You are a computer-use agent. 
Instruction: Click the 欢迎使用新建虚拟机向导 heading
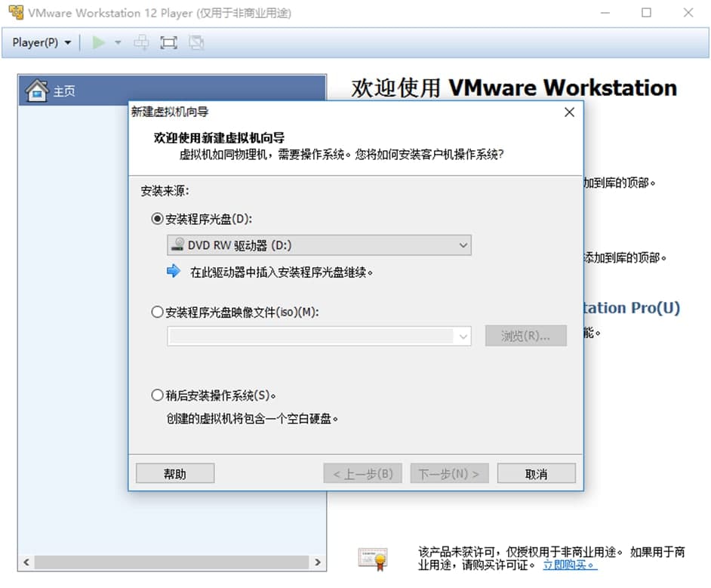[219, 137]
